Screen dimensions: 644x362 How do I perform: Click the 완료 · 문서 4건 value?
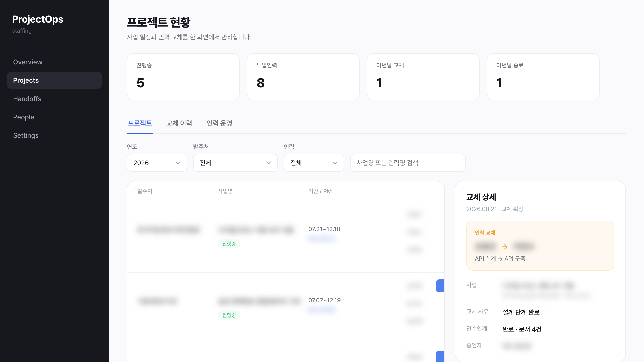pos(522,329)
